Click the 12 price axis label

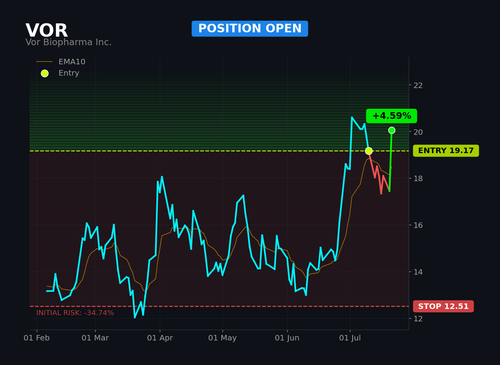tap(418, 319)
